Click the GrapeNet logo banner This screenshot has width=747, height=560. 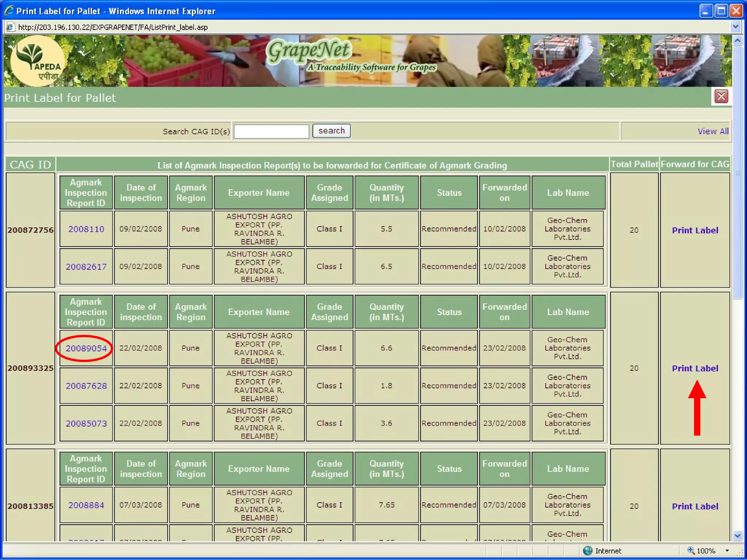[310, 51]
